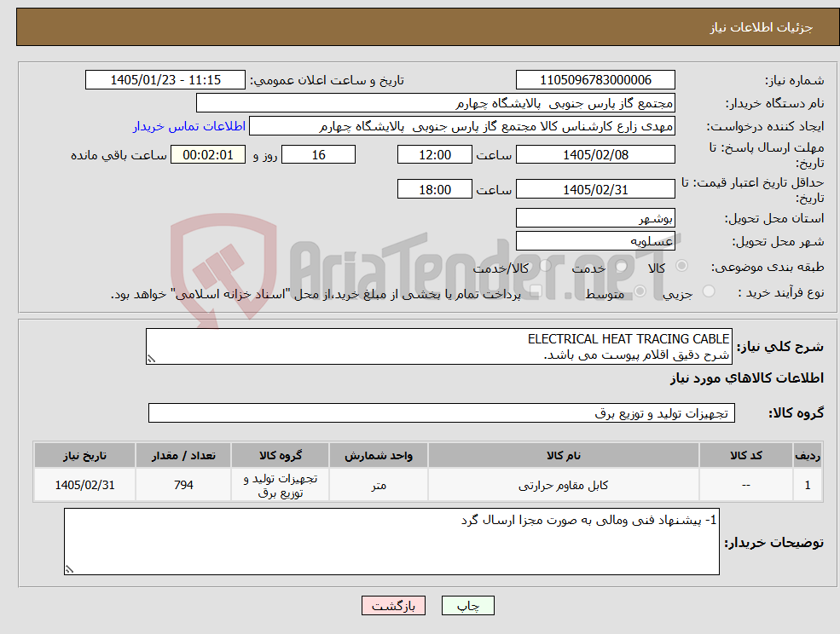Screen dimensions: 840x634
Task: Click the table goods group cell تجهیزات تولید و توزیع برق
Action: tap(281, 485)
